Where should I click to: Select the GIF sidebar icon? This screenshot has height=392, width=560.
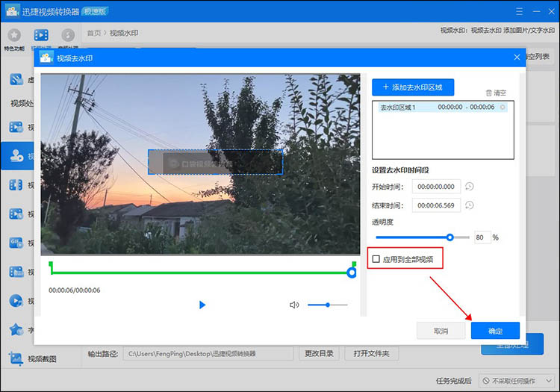[x=16, y=243]
